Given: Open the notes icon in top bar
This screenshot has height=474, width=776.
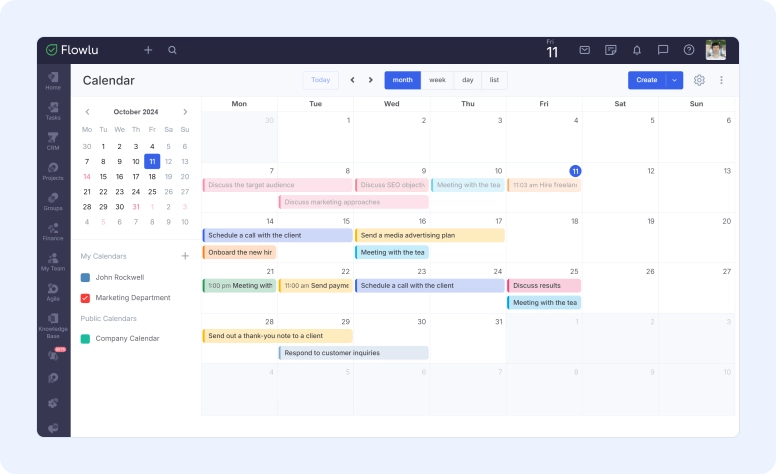Looking at the screenshot, I should [x=611, y=50].
